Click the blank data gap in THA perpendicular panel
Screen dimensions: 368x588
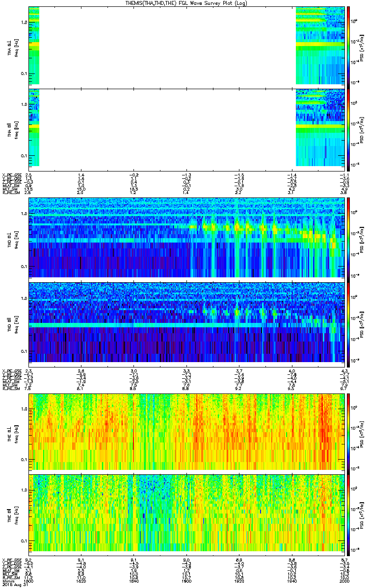167,46
